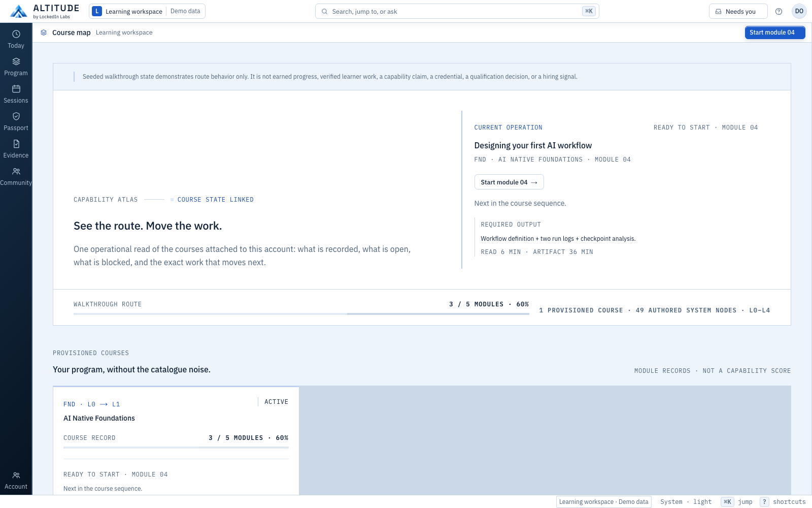Click the COURSE STATE LINKED label

coord(215,200)
